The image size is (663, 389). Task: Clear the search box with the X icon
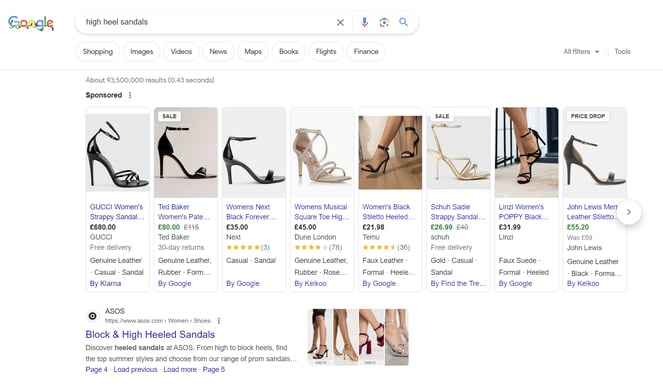coord(340,22)
